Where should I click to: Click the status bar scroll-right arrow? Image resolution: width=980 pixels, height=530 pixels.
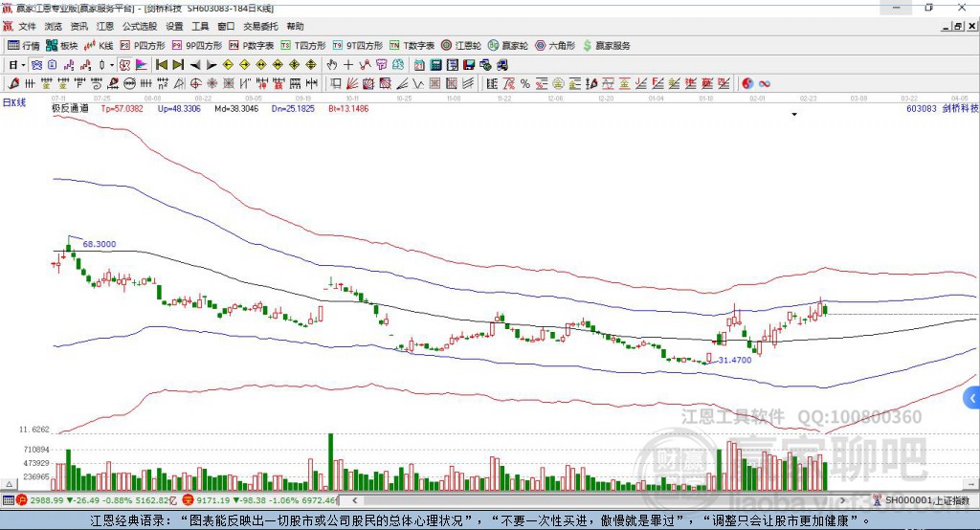point(842,500)
